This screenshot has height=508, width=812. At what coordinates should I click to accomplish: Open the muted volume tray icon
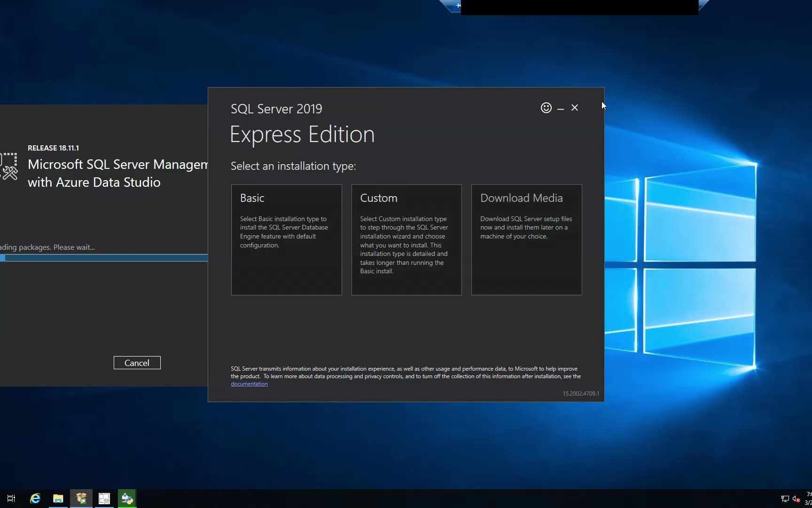796,499
